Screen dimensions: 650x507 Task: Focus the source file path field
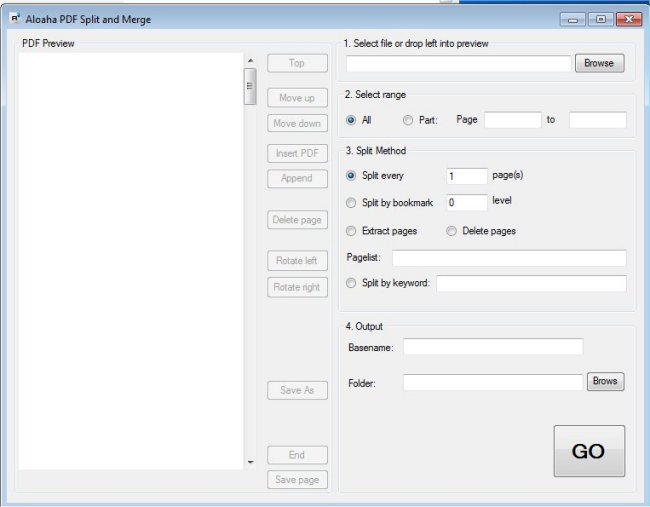(x=458, y=64)
